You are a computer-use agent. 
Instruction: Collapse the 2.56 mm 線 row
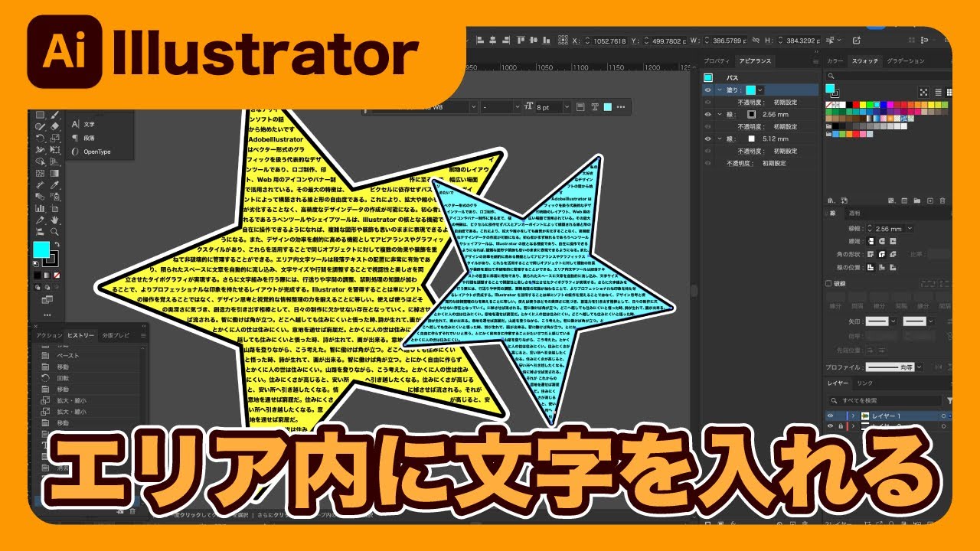point(720,115)
